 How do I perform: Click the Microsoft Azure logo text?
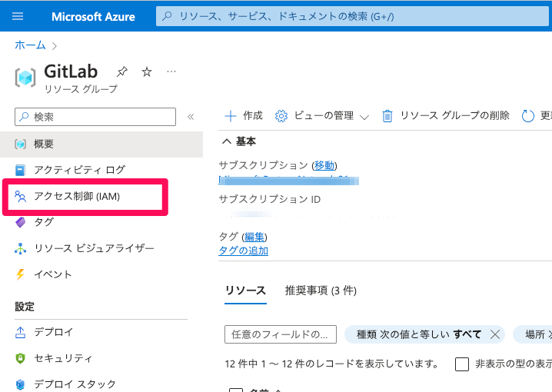tap(93, 17)
